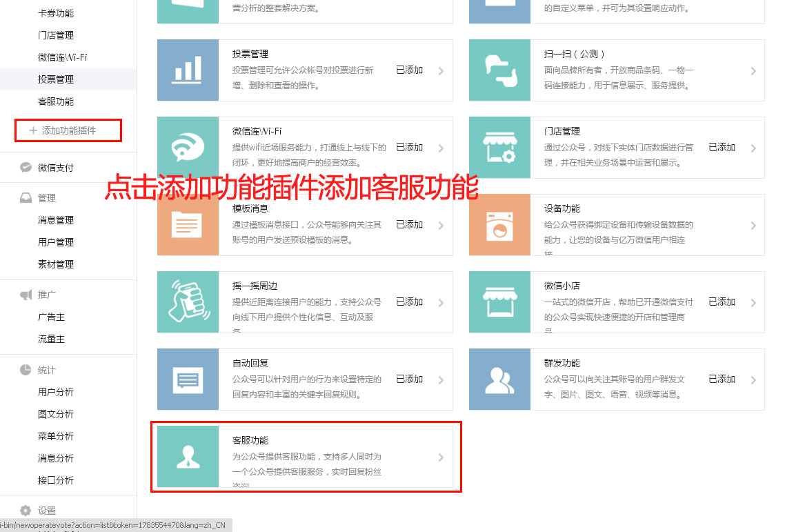
Task: Expand the 扫一扫 card chevron arrow
Action: point(753,71)
